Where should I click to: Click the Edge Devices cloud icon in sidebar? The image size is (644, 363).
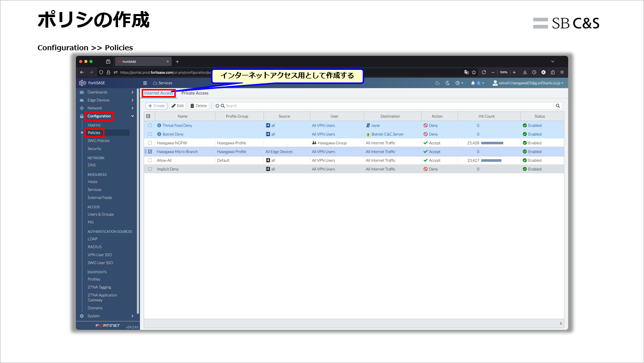[82, 101]
